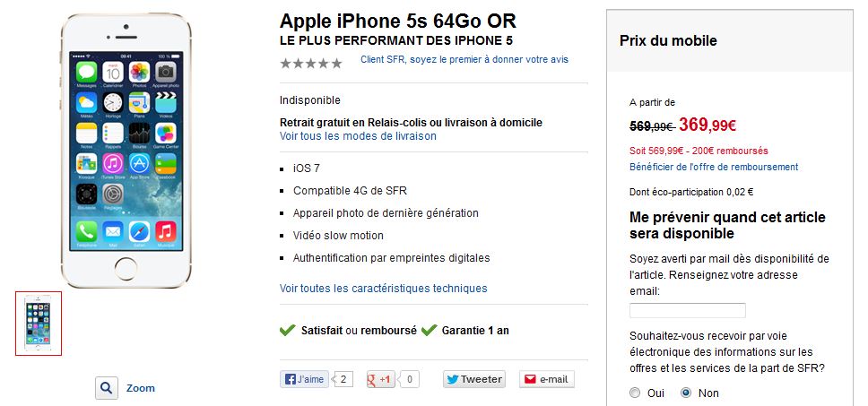Open Voir tous les modes de livraison
Screen dimensions: 868x406
pos(358,136)
